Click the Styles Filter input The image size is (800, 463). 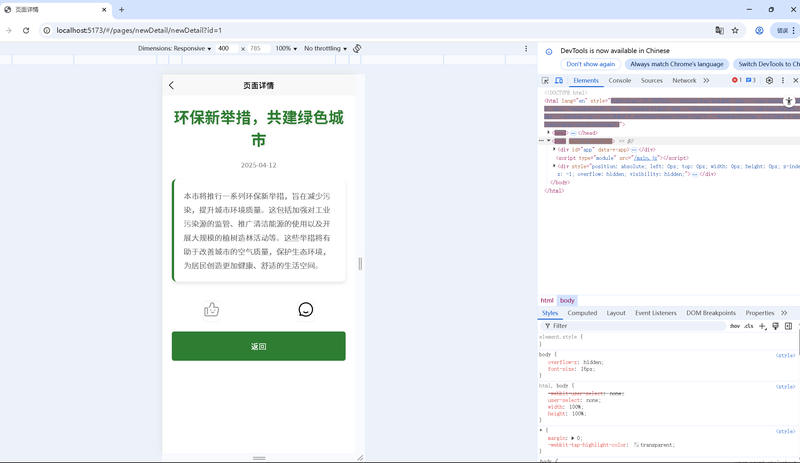coord(633,326)
